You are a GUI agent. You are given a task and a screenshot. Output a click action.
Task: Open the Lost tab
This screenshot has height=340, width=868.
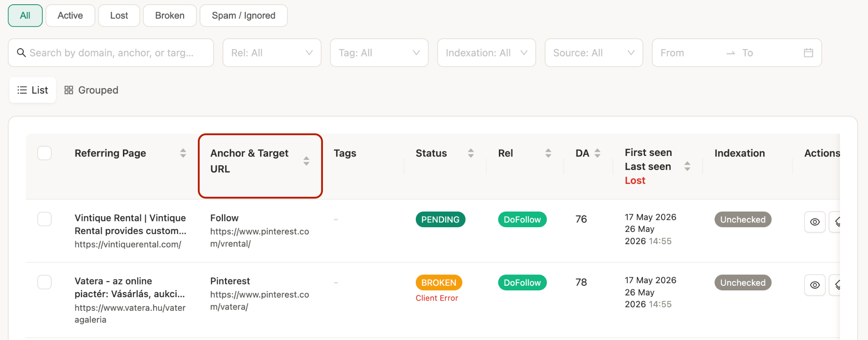[x=119, y=16]
